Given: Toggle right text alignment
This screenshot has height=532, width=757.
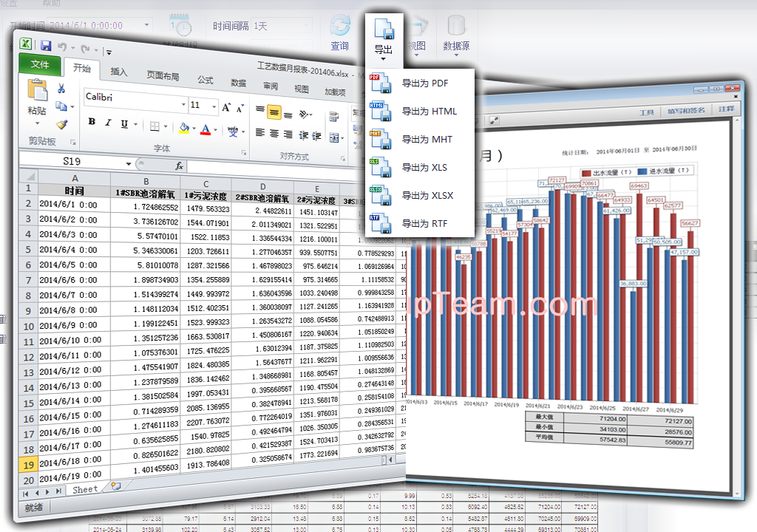Looking at the screenshot, I should (x=288, y=134).
